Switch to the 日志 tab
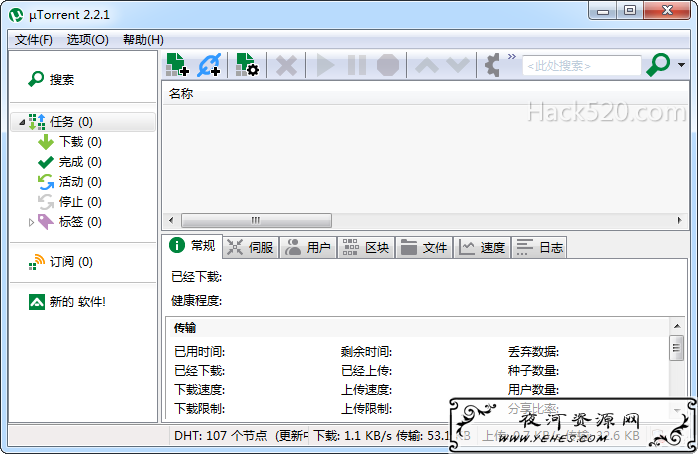This screenshot has width=698, height=454. coord(539,247)
